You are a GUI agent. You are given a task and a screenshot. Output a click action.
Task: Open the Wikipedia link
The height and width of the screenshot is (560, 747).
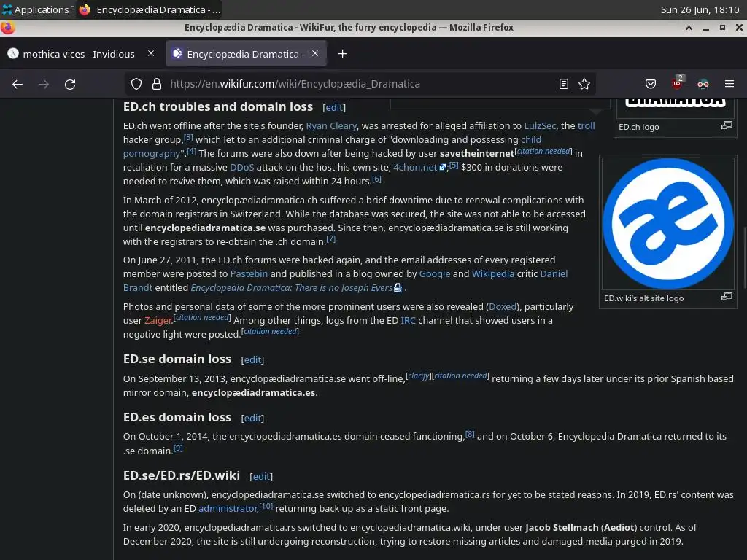(493, 274)
